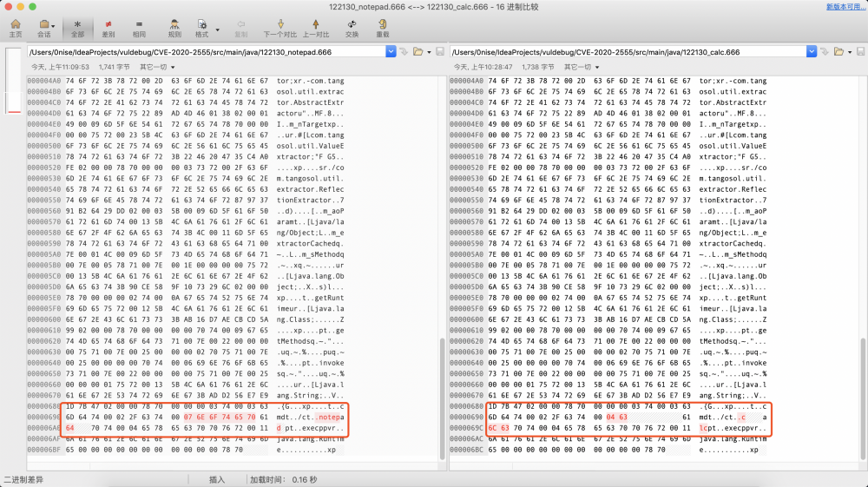
Task: Click status bar '插入' insert mode indicator
Action: (x=217, y=480)
